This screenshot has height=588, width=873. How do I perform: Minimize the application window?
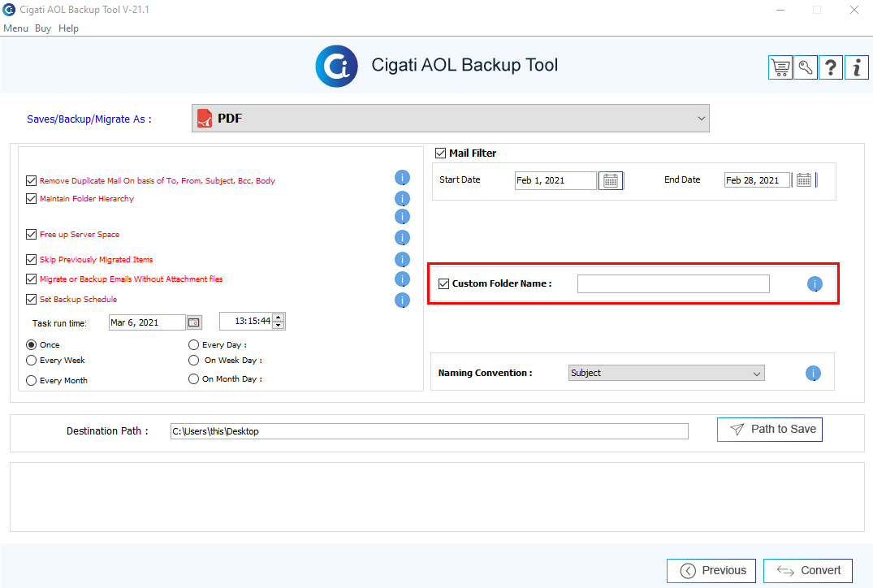click(x=780, y=10)
